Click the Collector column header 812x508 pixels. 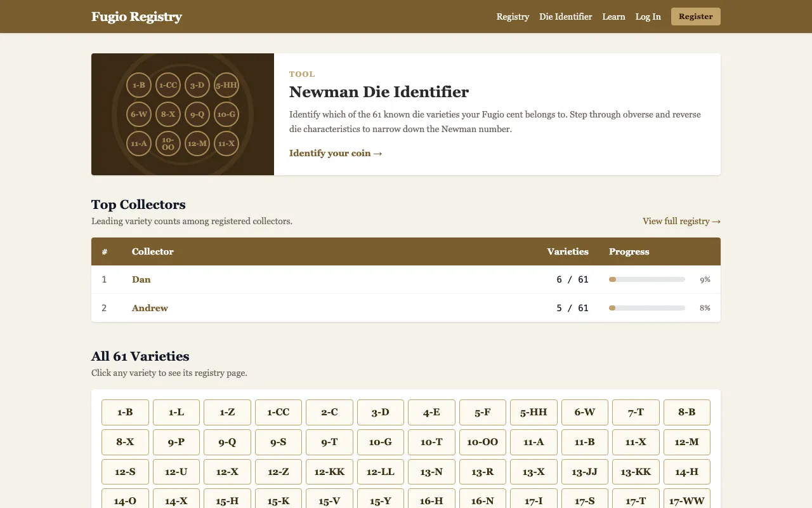[x=153, y=251]
